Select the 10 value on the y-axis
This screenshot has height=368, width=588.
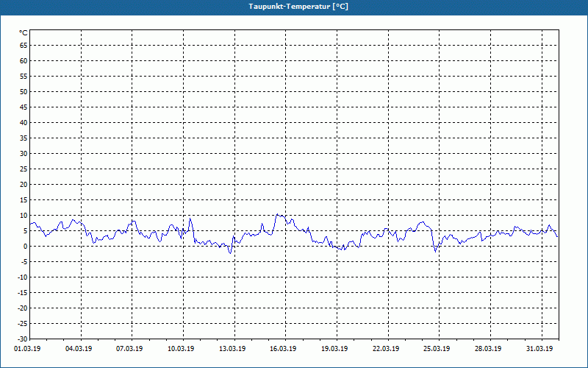24,215
